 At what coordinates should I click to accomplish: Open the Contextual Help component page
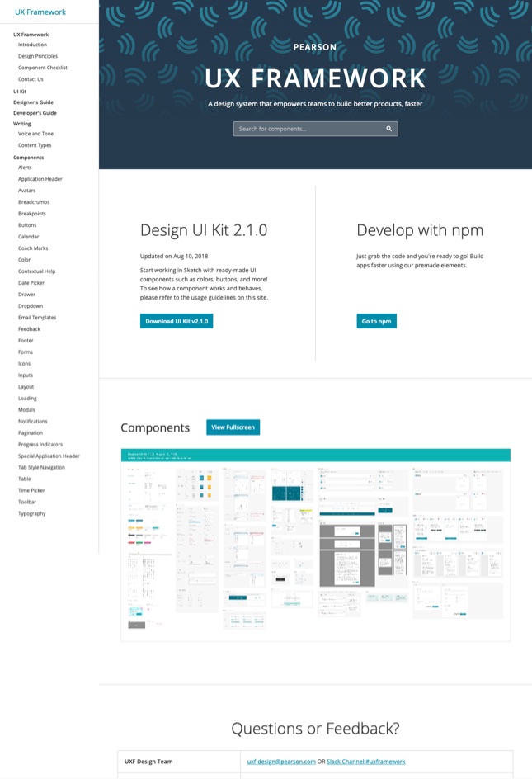point(37,271)
